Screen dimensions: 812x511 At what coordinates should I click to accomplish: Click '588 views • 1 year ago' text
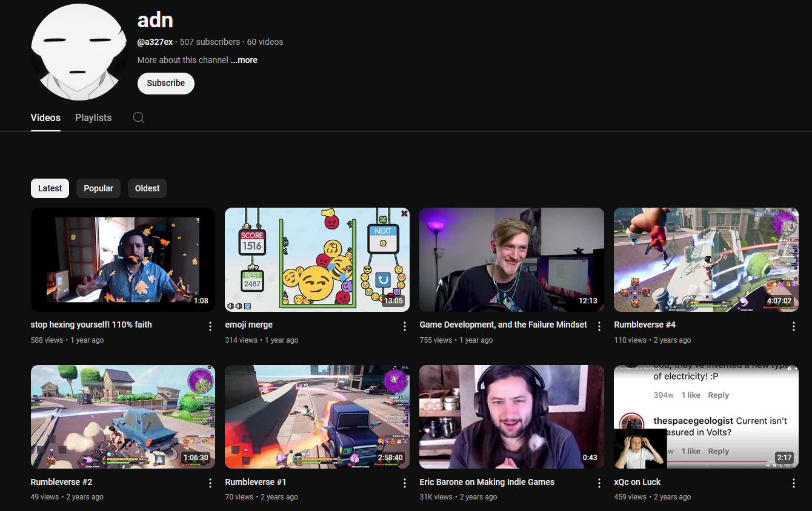click(x=67, y=340)
